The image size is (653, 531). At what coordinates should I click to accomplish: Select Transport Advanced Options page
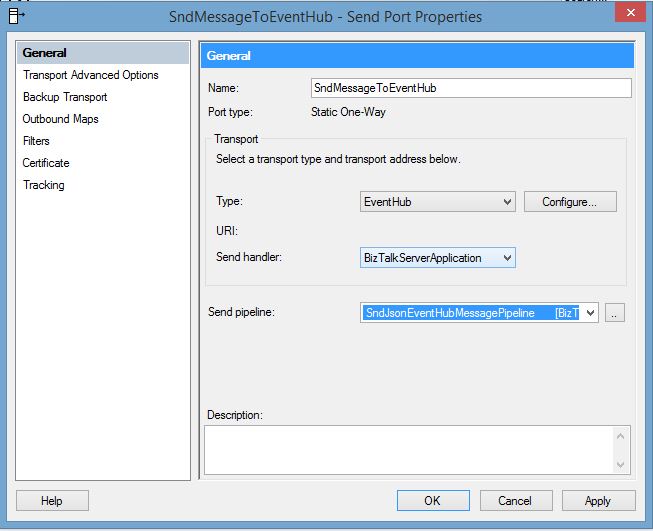click(91, 75)
